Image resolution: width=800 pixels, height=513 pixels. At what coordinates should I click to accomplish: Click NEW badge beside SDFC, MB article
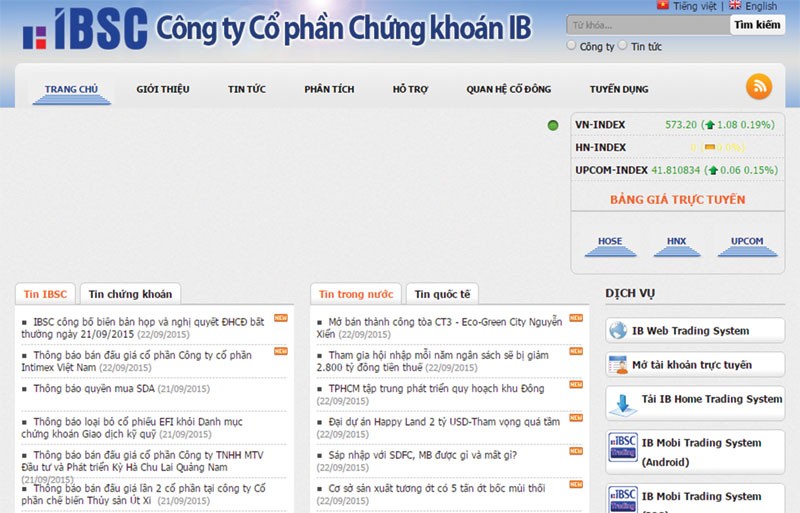(576, 451)
